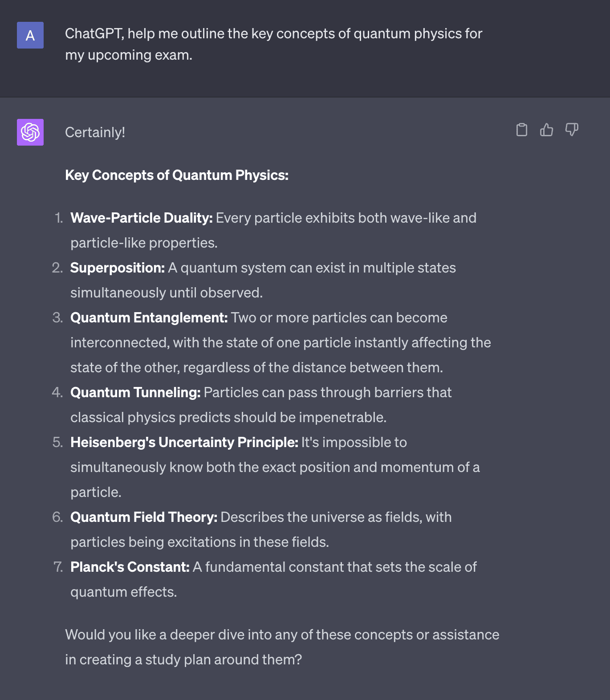Click the 'Wave-Particle Duality:' bold term

click(x=142, y=218)
